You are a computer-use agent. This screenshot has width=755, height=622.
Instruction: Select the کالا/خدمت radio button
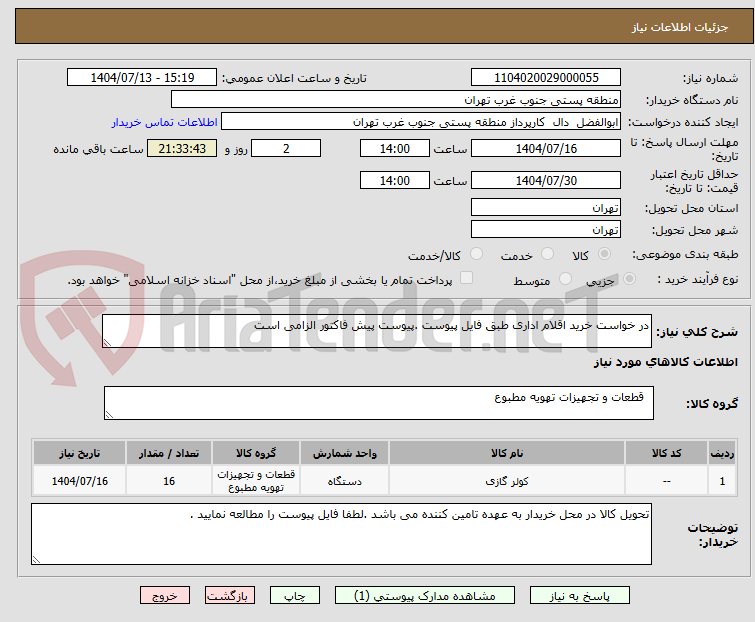(476, 253)
